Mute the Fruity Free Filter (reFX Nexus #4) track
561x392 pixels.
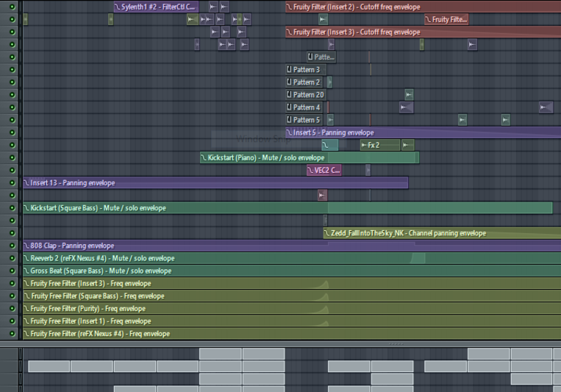click(x=12, y=333)
